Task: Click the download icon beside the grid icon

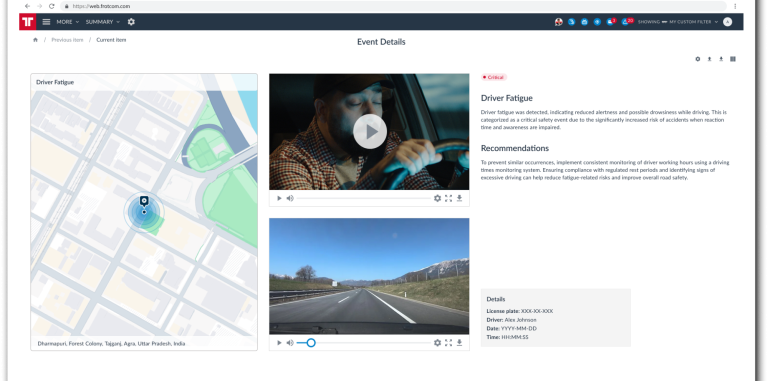Action: (x=721, y=59)
